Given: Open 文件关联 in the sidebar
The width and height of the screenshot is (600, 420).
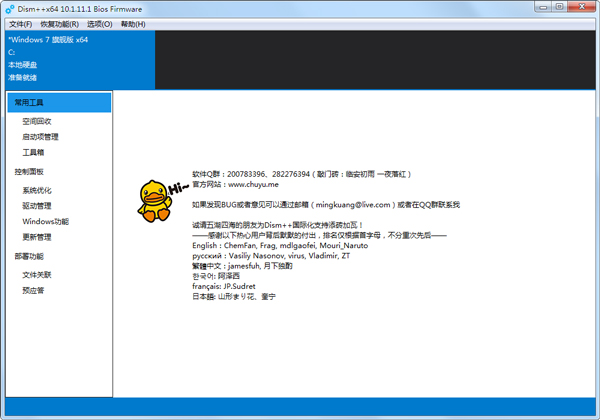Looking at the screenshot, I should [x=37, y=275].
